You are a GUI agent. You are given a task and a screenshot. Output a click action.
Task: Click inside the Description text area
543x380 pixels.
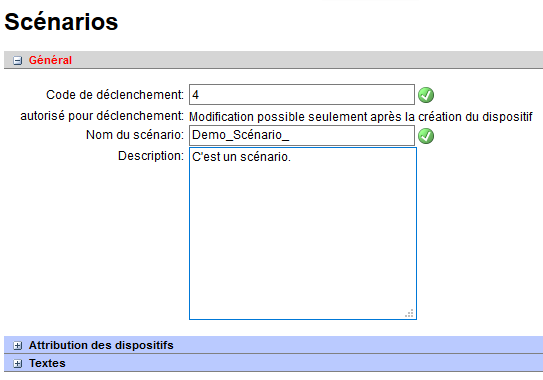click(303, 233)
